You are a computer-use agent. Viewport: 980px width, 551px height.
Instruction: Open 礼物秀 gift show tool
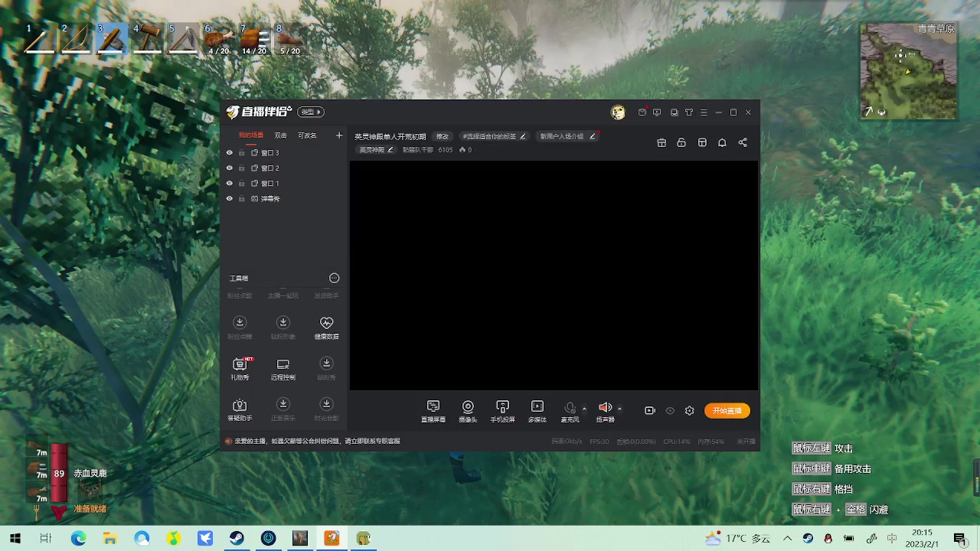[x=240, y=369]
